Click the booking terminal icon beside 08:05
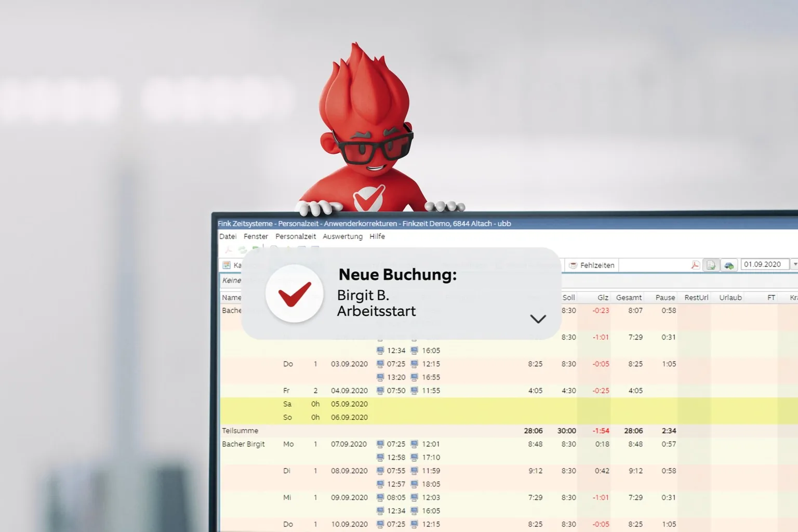This screenshot has width=798, height=532. [380, 498]
